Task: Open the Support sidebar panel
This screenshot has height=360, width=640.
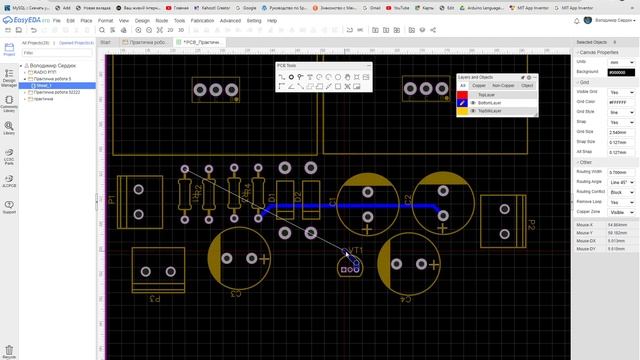Action: (9, 207)
